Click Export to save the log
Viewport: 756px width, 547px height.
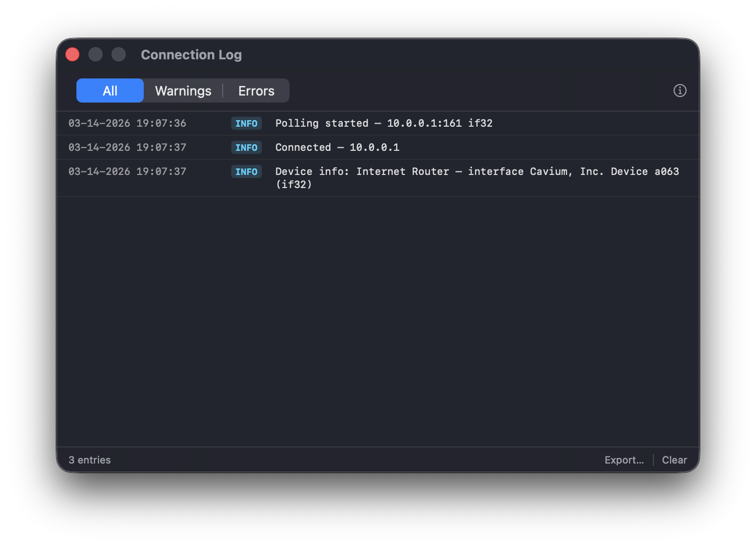tap(624, 460)
